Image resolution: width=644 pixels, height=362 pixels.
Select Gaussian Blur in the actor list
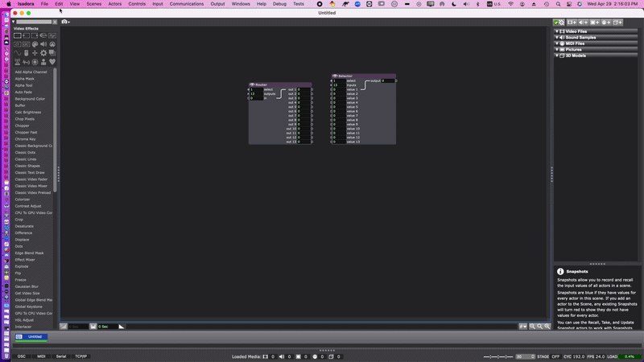[27, 286]
